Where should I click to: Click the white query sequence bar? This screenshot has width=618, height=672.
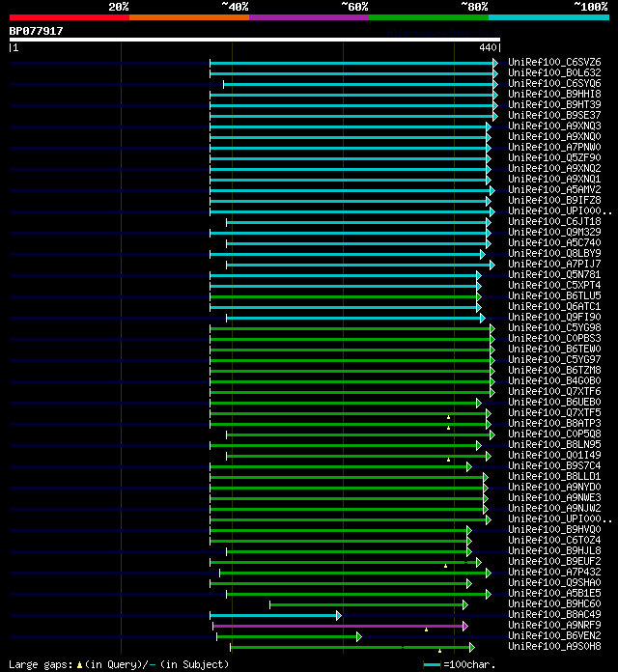pyautogui.click(x=255, y=40)
